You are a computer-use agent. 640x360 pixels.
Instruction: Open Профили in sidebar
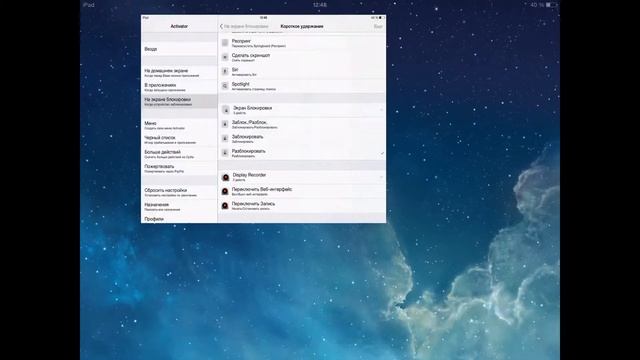tap(179, 219)
